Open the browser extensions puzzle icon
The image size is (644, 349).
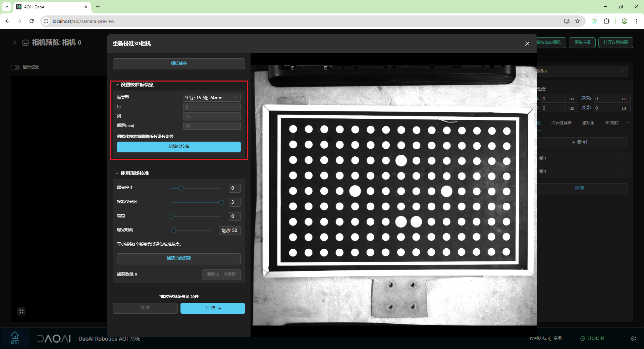coord(606,21)
